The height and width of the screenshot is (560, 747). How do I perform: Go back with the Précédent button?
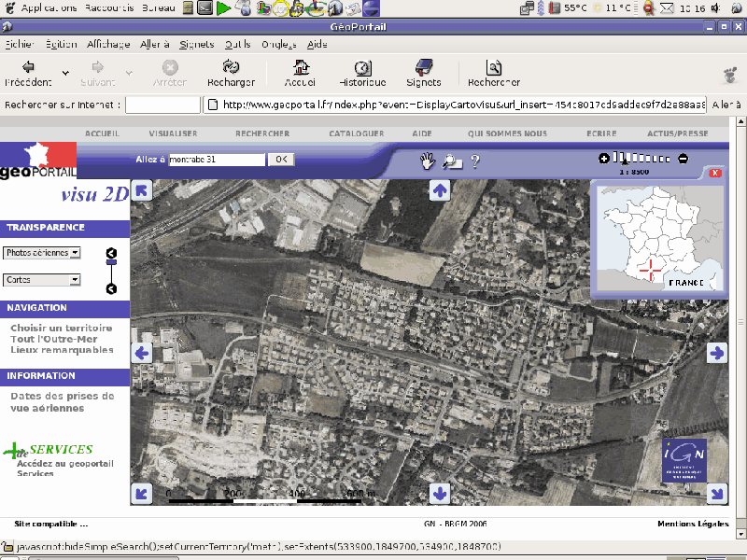28,74
